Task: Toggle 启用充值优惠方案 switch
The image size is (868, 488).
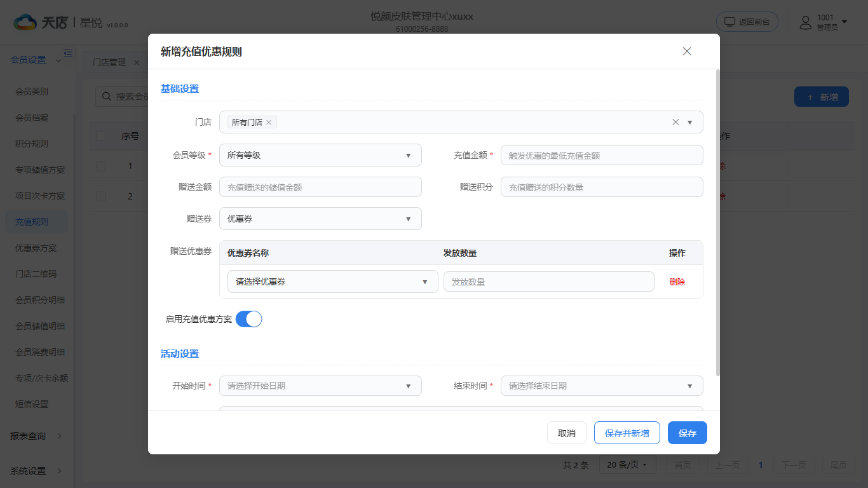Action: pyautogui.click(x=248, y=319)
